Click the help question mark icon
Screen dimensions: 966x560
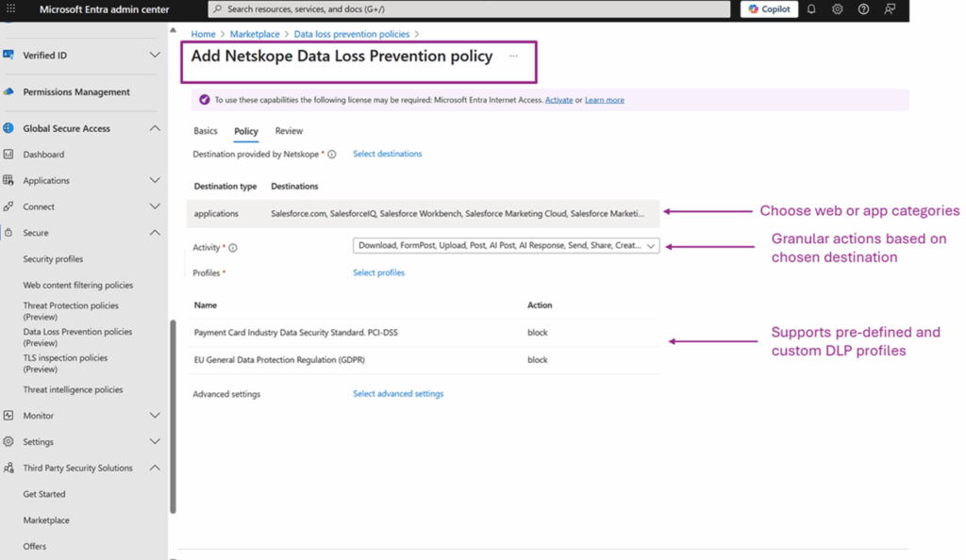pos(863,9)
